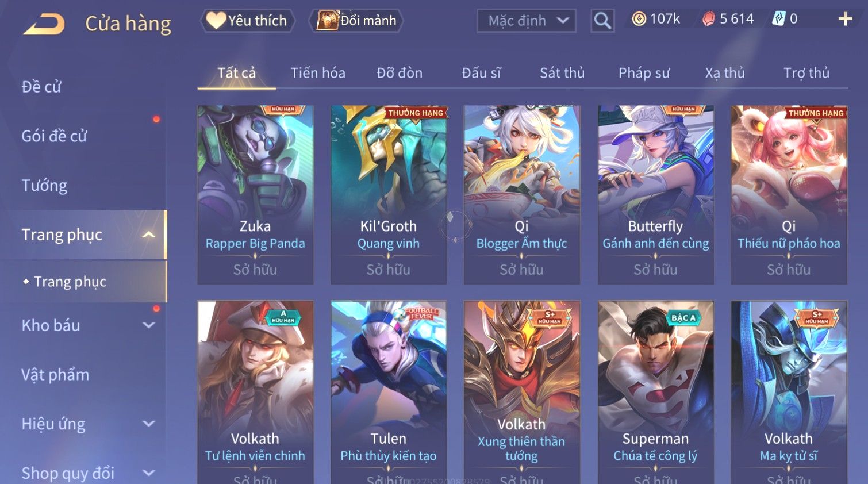Open the Mặc định sort dropdown

(x=527, y=21)
